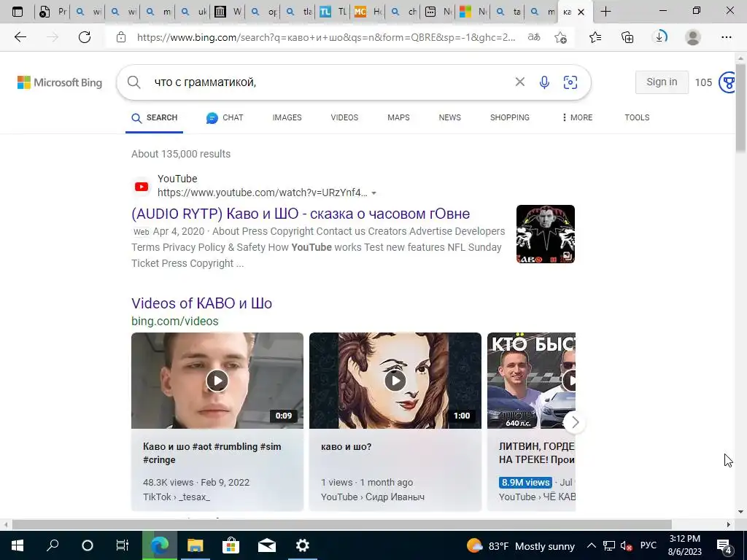Click the Sign in button

tap(662, 82)
